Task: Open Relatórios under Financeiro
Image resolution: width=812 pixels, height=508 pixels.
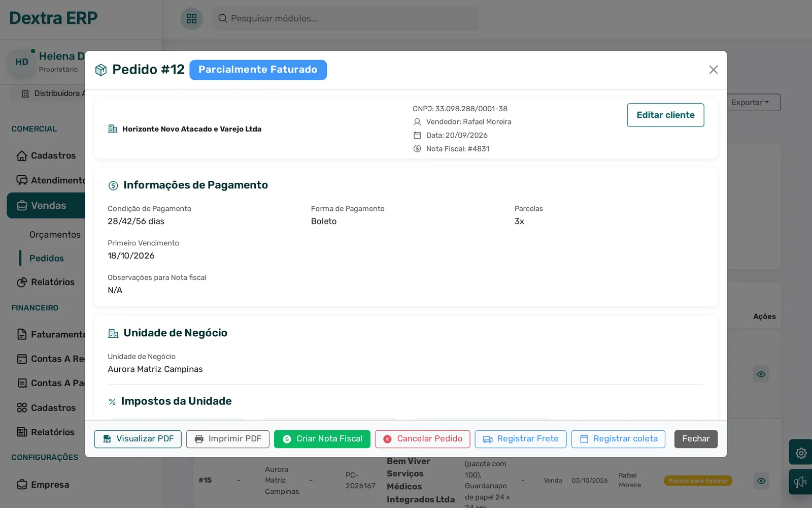Action: pyautogui.click(x=46, y=432)
